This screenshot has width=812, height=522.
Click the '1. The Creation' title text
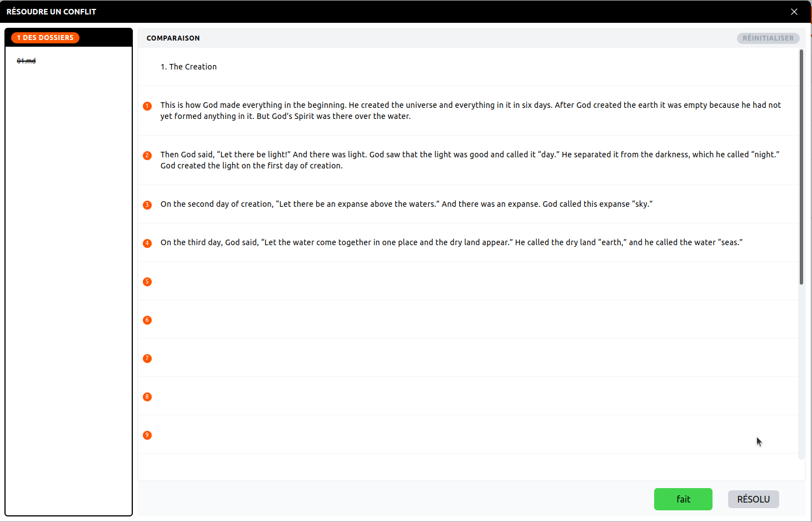point(188,67)
